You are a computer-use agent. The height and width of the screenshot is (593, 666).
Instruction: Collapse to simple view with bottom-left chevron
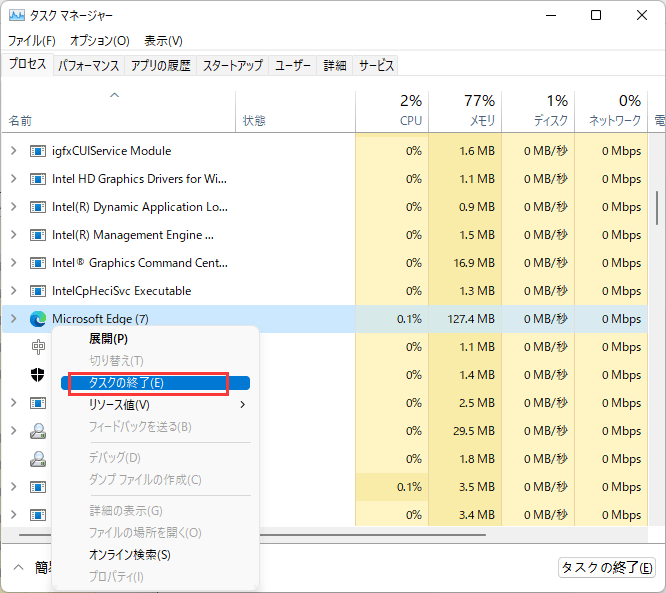(x=18, y=567)
